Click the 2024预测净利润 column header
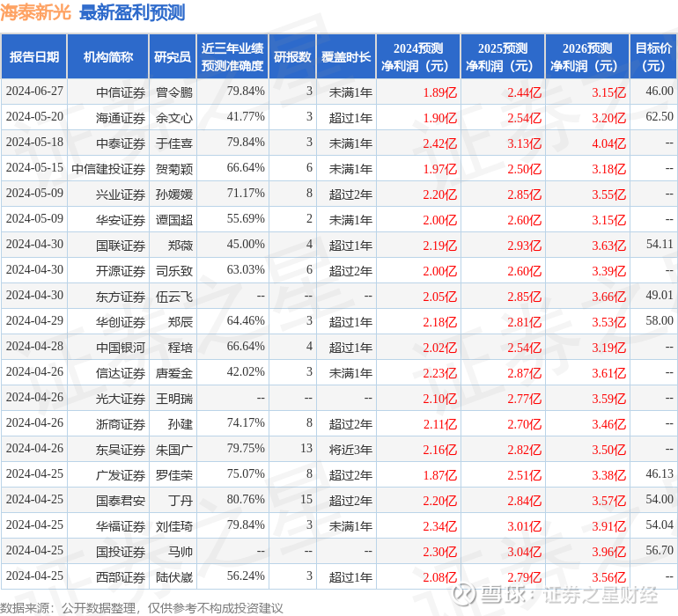 point(418,57)
